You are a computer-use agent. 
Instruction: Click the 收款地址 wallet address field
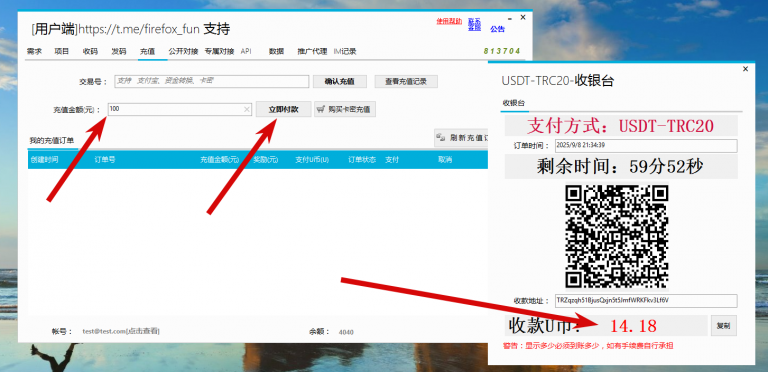[646, 301]
